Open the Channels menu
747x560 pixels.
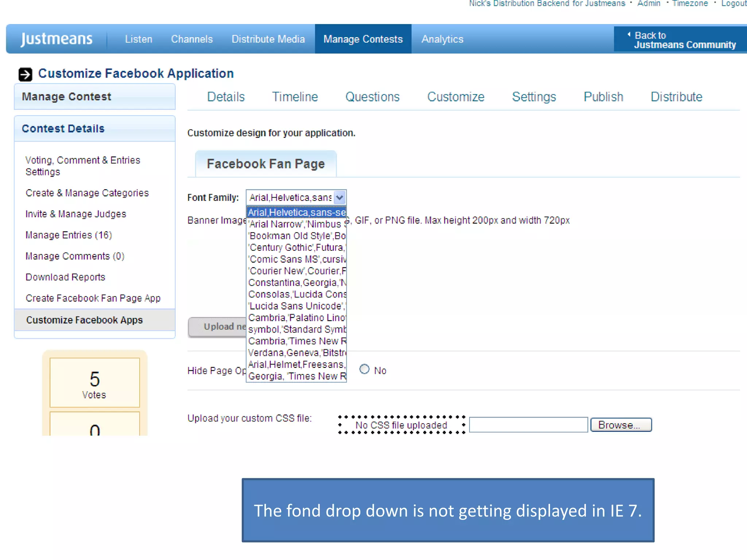tap(192, 39)
